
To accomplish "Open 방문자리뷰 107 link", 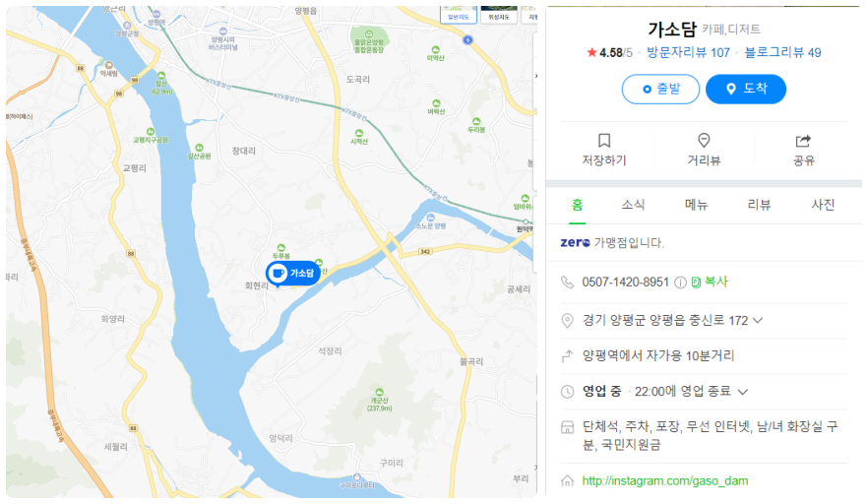I will (688, 52).
